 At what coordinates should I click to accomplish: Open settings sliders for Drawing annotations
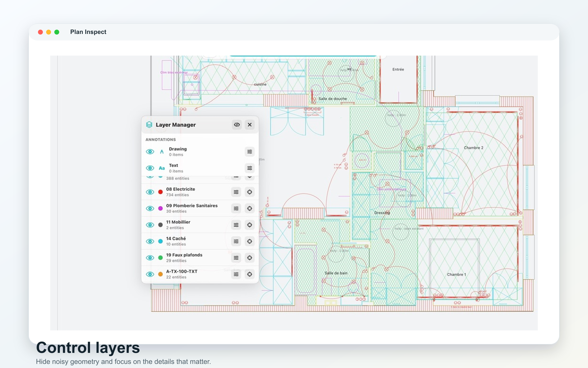tap(249, 152)
